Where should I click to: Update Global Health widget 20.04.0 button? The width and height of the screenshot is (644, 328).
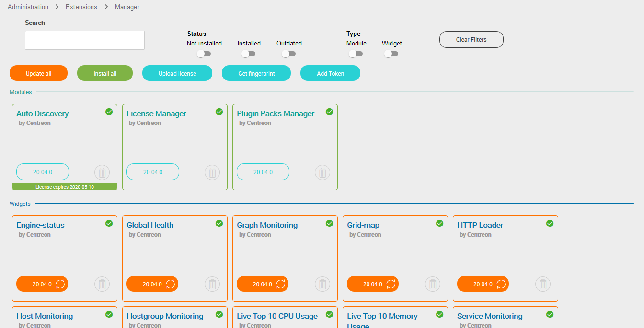point(152,284)
